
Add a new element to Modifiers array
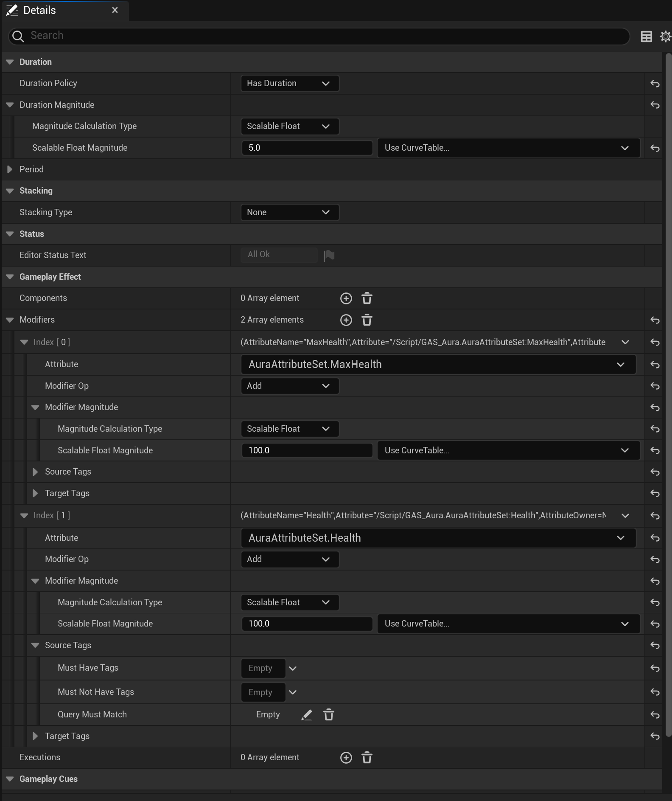(346, 320)
